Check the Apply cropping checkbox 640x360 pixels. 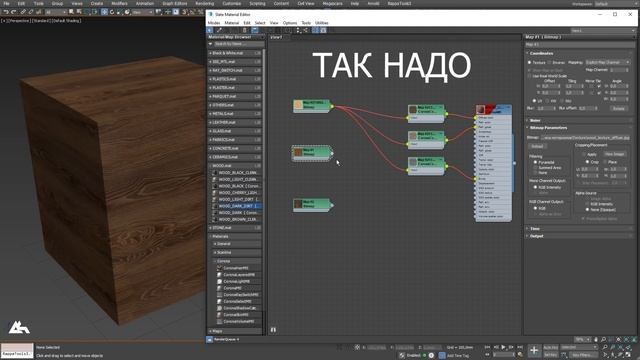click(x=584, y=154)
